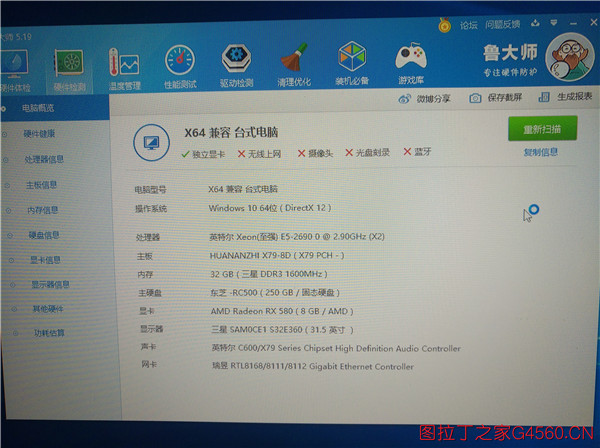Click the Weibo logo icon
600x448 pixels.
pos(404,99)
